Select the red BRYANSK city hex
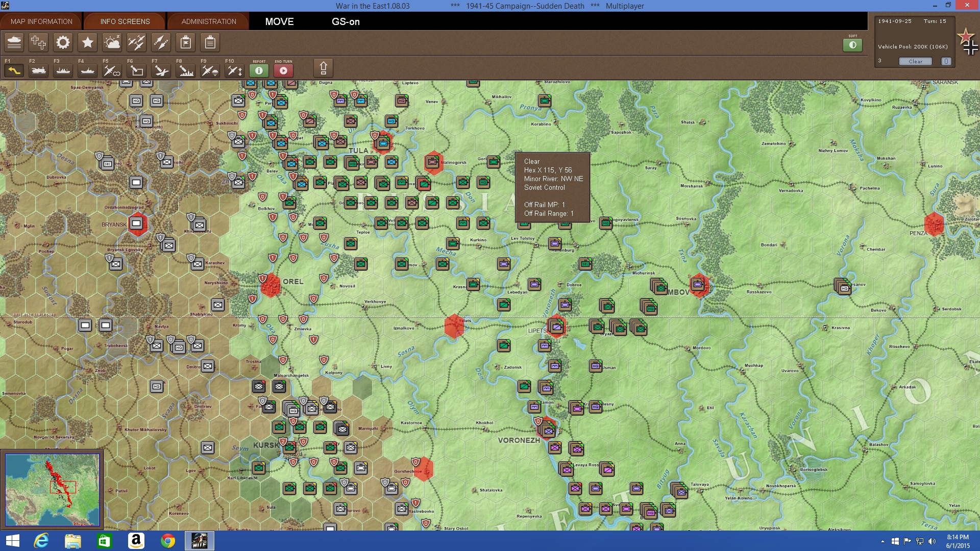 point(137,223)
